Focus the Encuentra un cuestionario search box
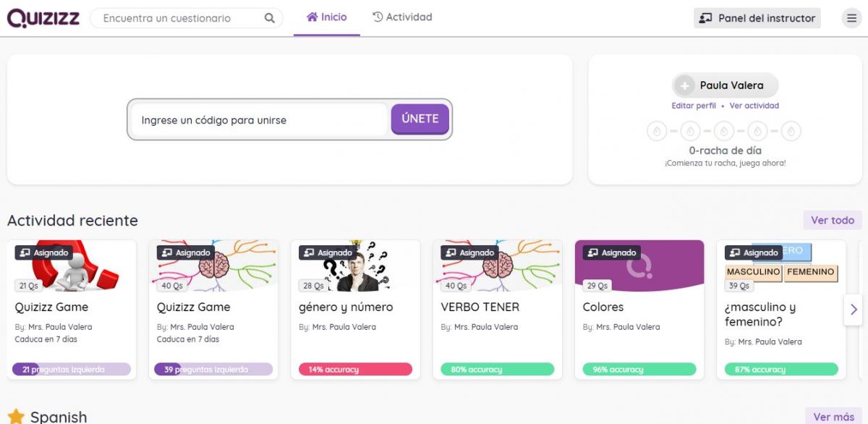 pyautogui.click(x=187, y=18)
